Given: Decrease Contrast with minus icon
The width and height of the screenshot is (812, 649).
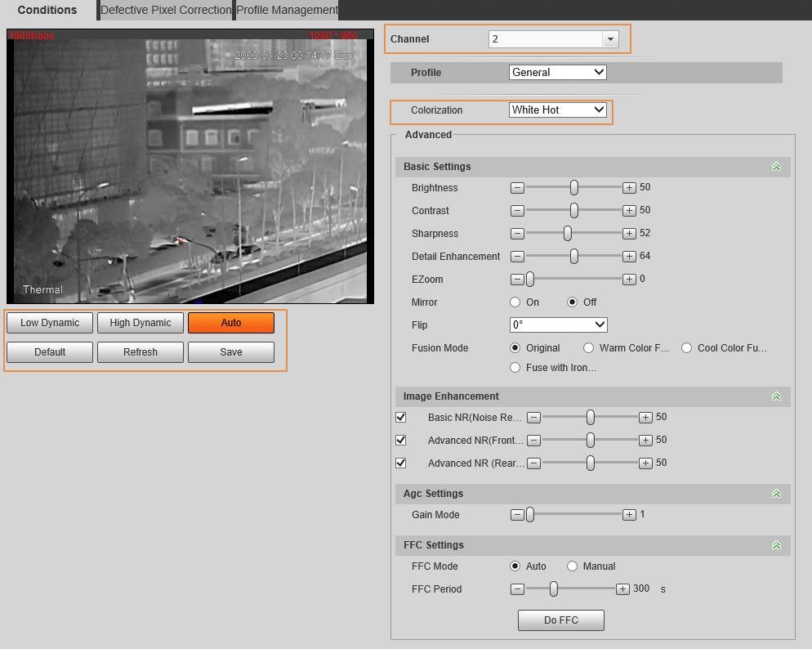Looking at the screenshot, I should click(x=517, y=210).
